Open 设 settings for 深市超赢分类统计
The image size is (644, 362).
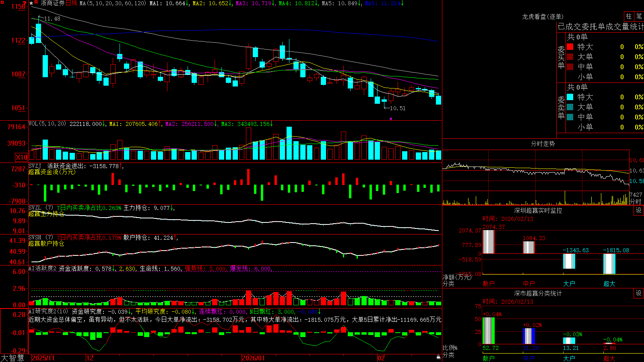[639, 293]
